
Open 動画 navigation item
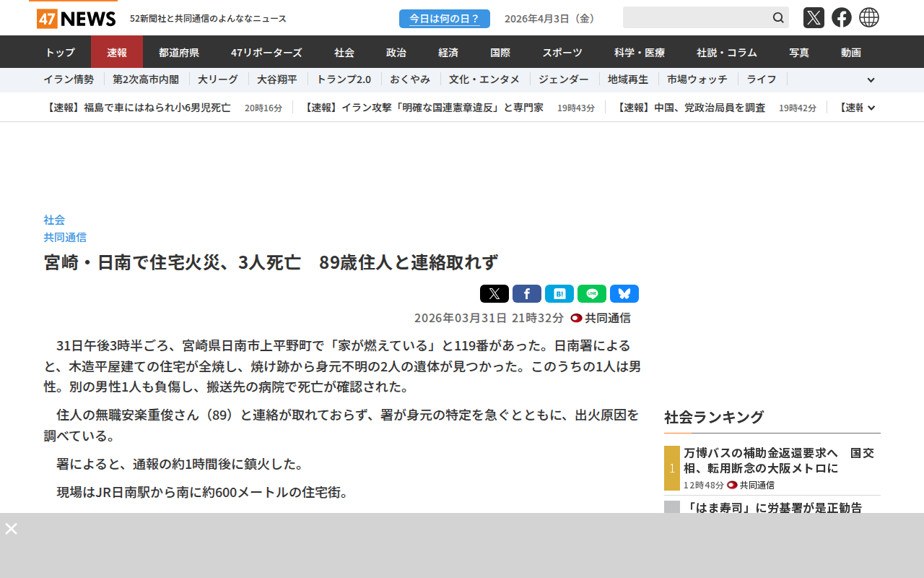[x=851, y=52]
